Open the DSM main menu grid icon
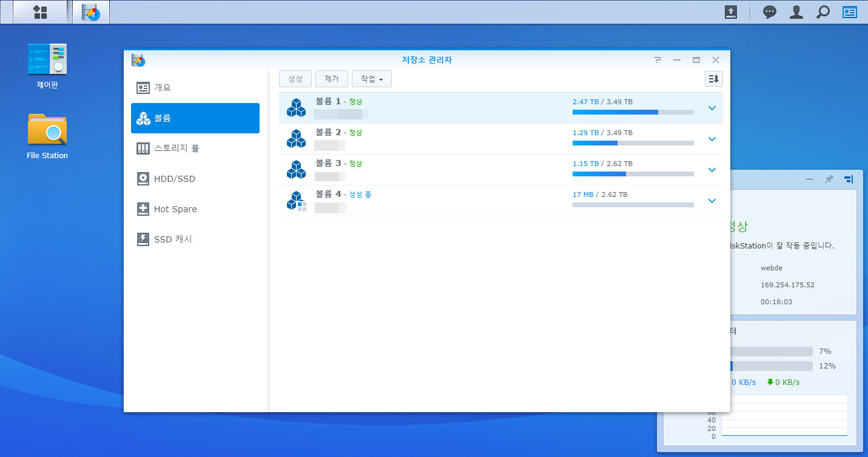The width and height of the screenshot is (868, 457). [x=40, y=12]
